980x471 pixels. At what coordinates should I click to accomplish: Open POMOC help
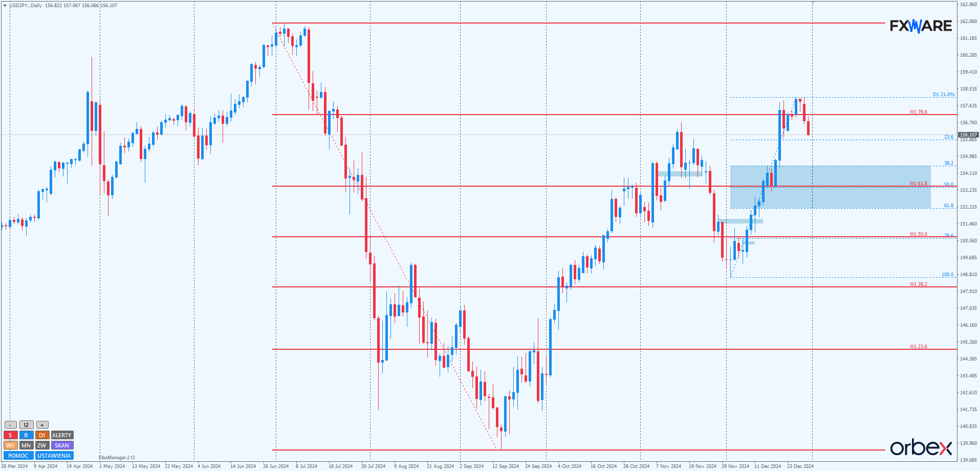coord(18,456)
